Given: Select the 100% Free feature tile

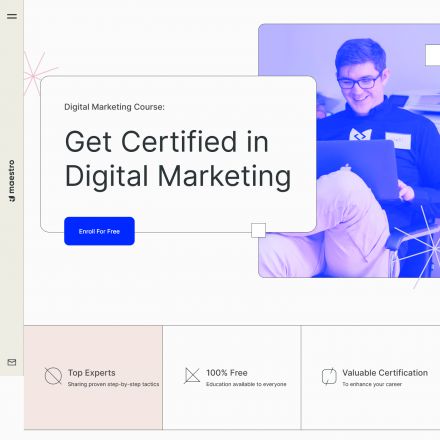Looking at the screenshot, I should [232, 377].
